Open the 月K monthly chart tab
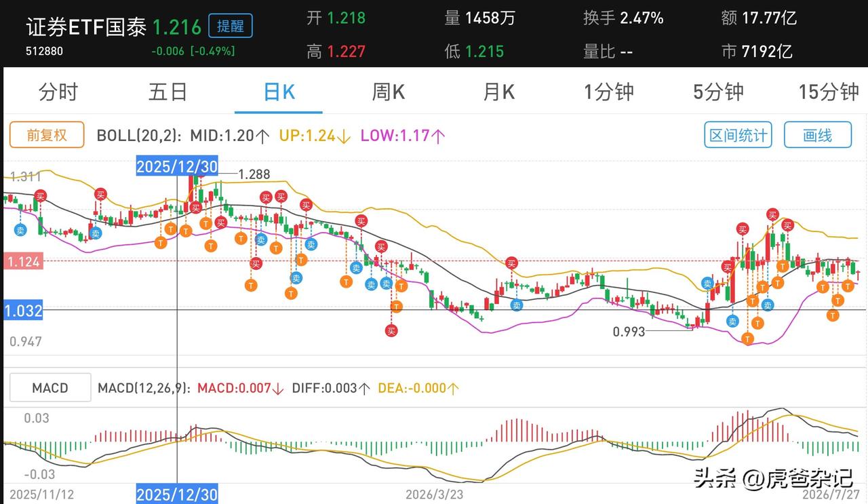This screenshot has height=504, width=868. coord(498,92)
